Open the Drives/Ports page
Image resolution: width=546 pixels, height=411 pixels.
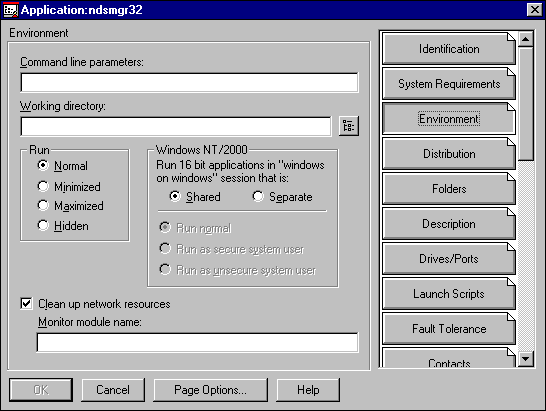pyautogui.click(x=449, y=258)
